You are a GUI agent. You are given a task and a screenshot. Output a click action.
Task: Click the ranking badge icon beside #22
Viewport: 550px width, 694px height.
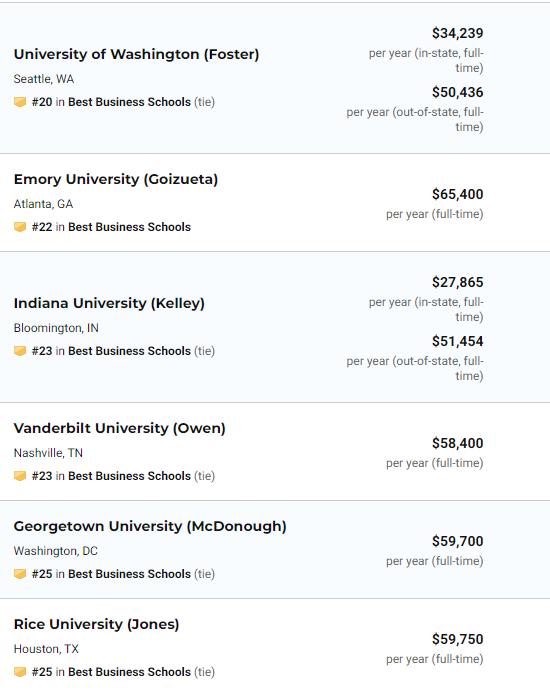pyautogui.click(x=20, y=227)
